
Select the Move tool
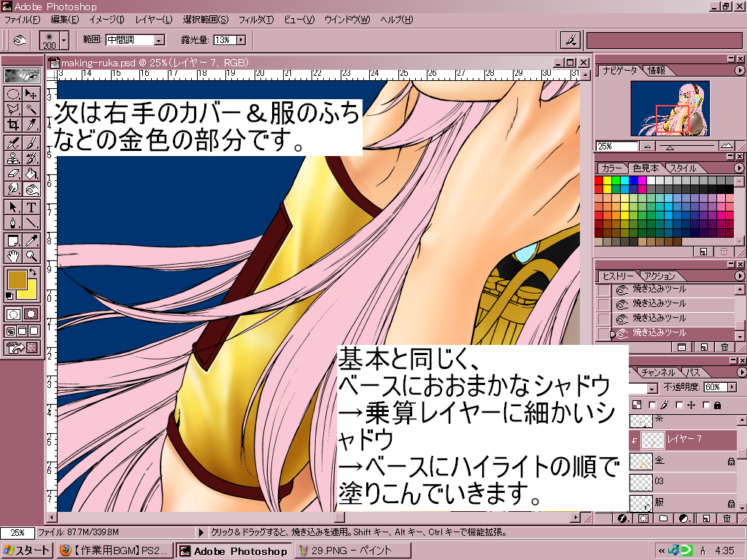(31, 94)
